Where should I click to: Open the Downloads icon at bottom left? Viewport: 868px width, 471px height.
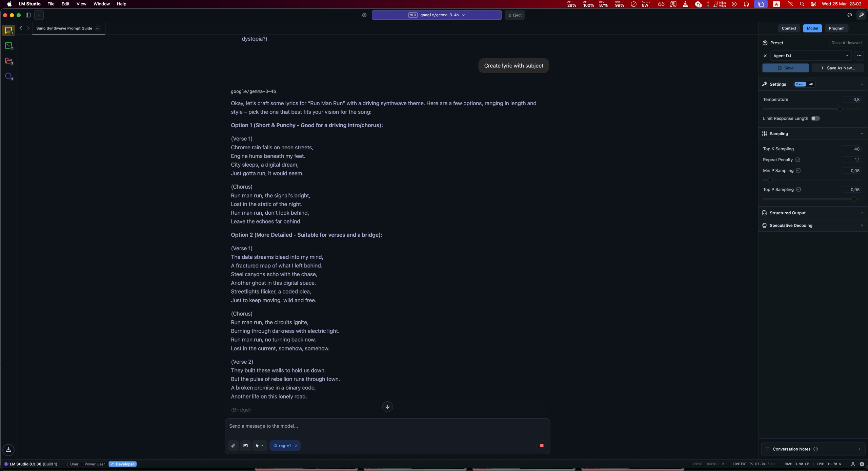(8, 449)
